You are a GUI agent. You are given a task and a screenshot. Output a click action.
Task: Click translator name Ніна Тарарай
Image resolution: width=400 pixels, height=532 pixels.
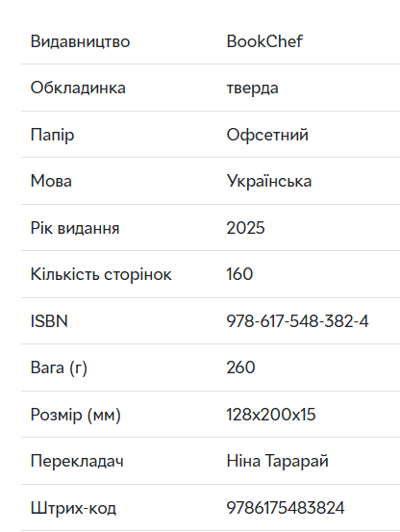[x=277, y=461]
